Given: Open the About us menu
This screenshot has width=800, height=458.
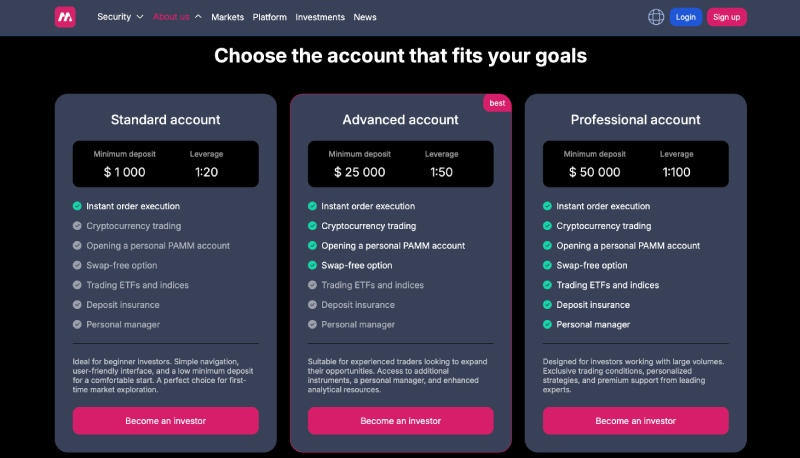Looking at the screenshot, I should point(171,17).
